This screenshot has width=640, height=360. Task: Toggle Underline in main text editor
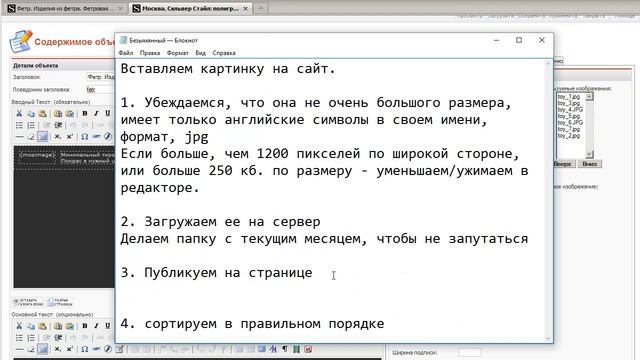click(x=107, y=326)
